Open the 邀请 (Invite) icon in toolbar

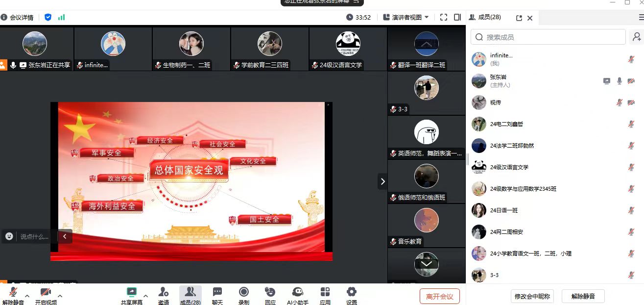click(x=164, y=293)
